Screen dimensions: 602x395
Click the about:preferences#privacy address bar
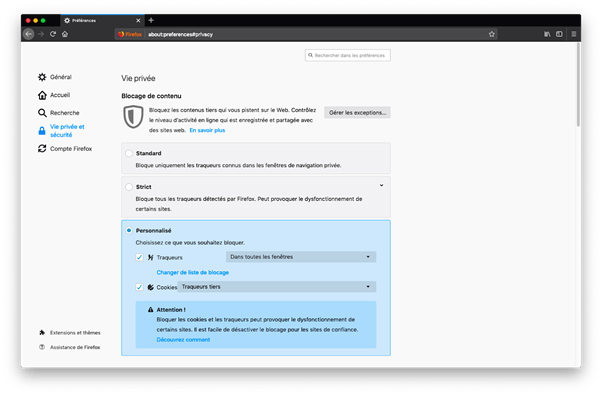pyautogui.click(x=306, y=34)
